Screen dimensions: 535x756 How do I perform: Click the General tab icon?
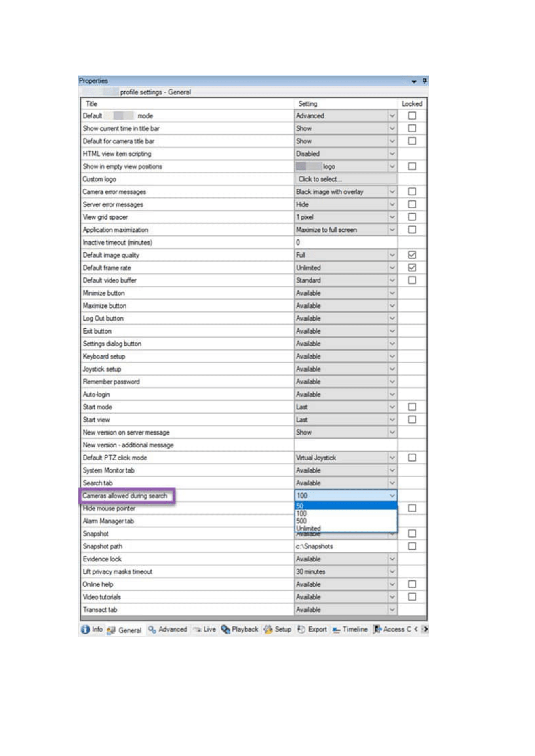(112, 630)
